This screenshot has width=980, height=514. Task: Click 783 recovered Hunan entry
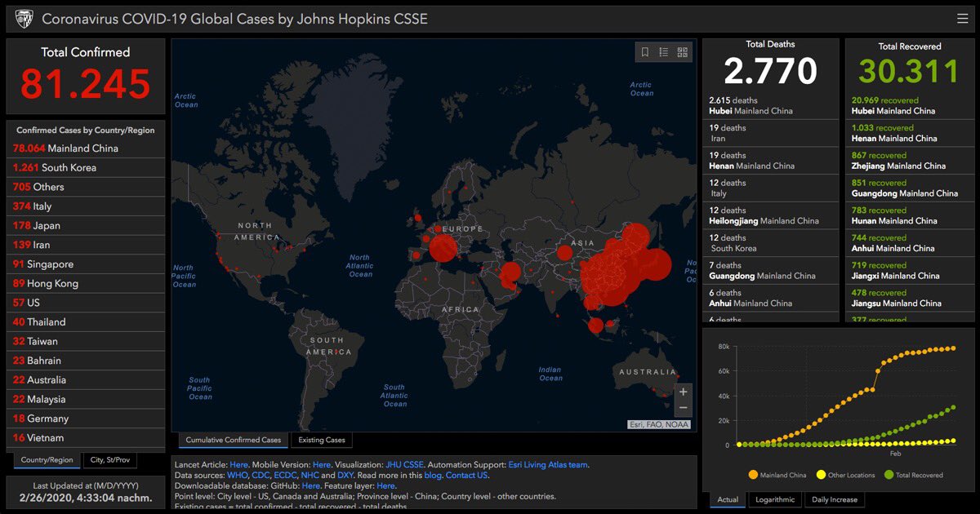point(909,215)
